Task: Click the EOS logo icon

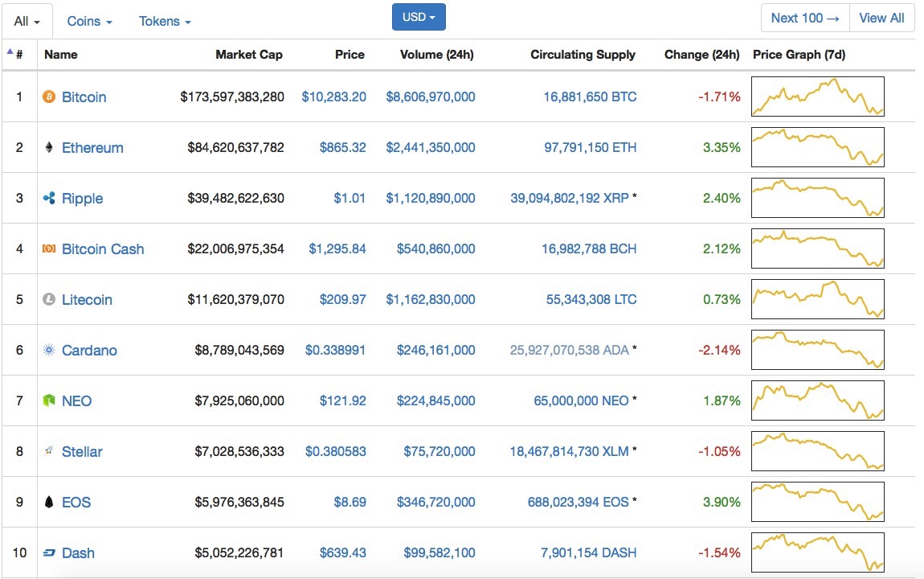Action: (x=49, y=502)
